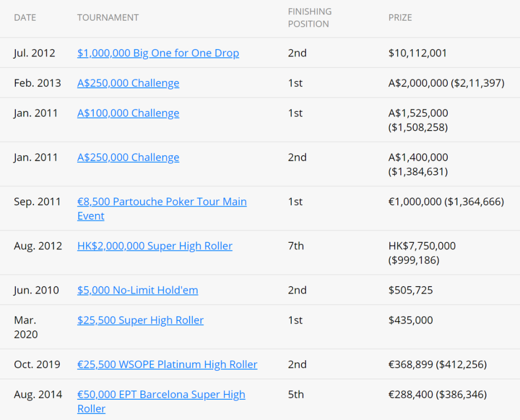The height and width of the screenshot is (420, 520).
Task: Click the FINISHING POSITION column header
Action: click(310, 18)
